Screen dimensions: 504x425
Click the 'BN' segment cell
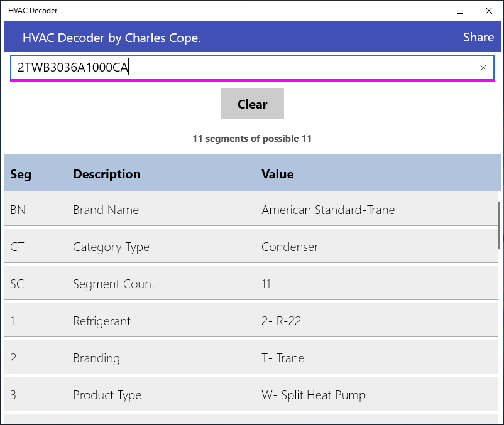coord(18,210)
